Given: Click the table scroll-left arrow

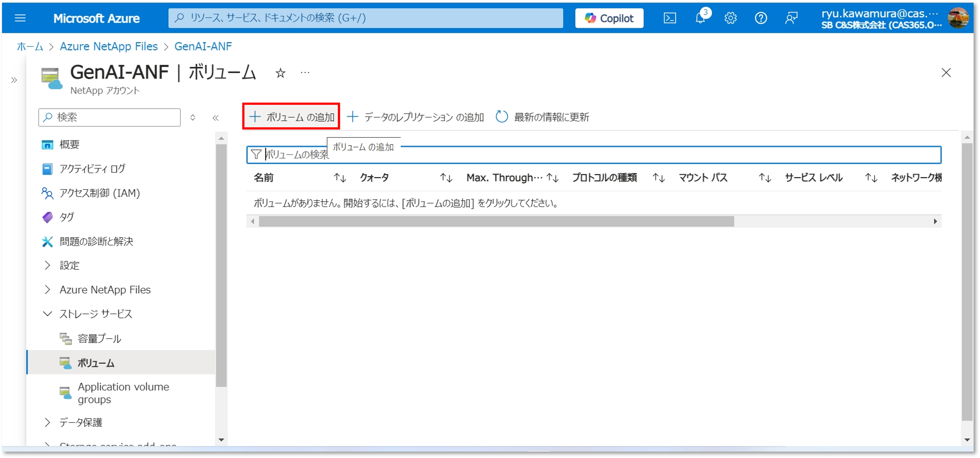Looking at the screenshot, I should 253,221.
